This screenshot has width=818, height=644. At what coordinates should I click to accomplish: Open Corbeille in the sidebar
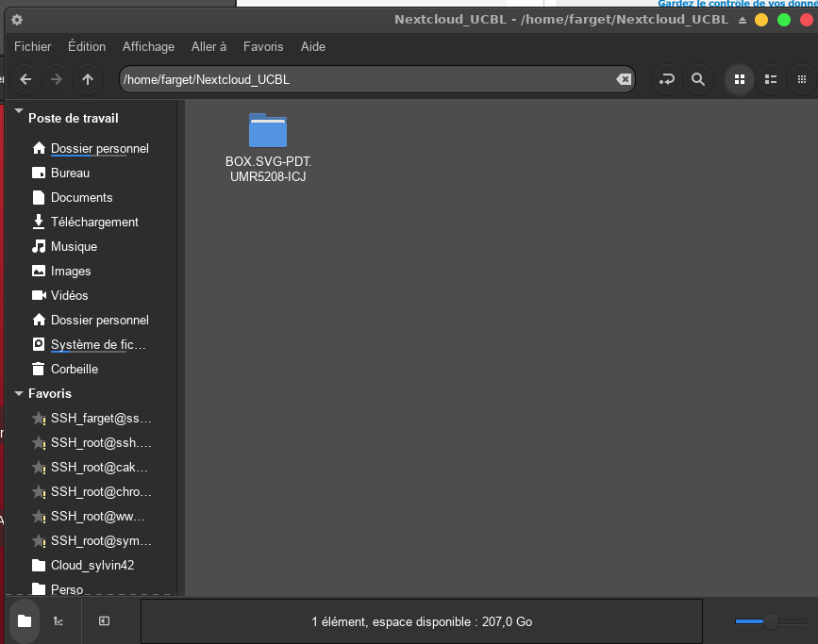[75, 370]
